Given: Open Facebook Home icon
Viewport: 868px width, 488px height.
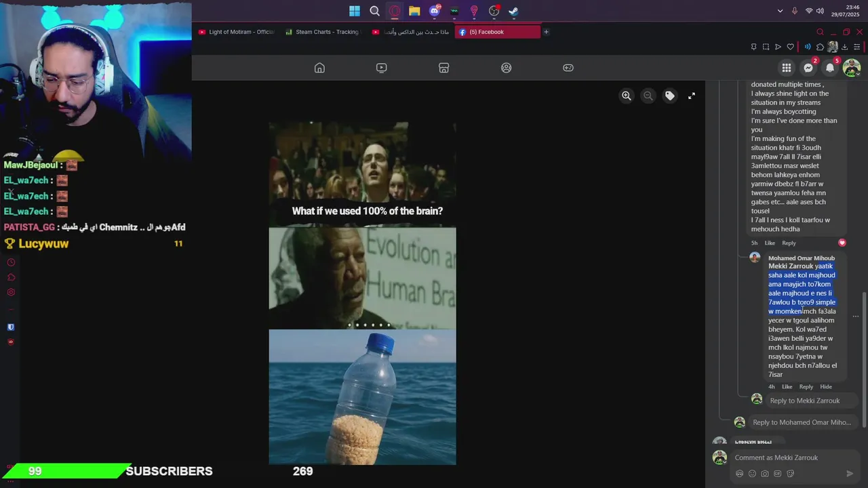Looking at the screenshot, I should 319,68.
